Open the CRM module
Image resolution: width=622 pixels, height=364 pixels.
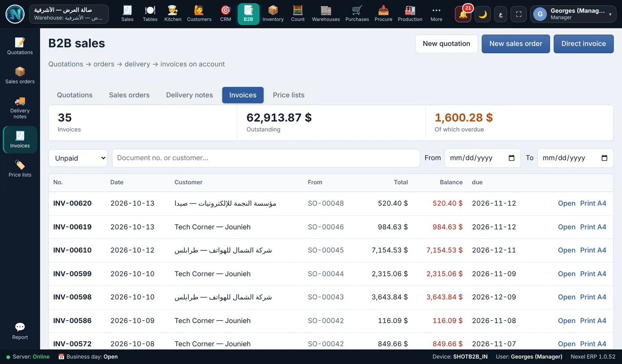(x=226, y=14)
